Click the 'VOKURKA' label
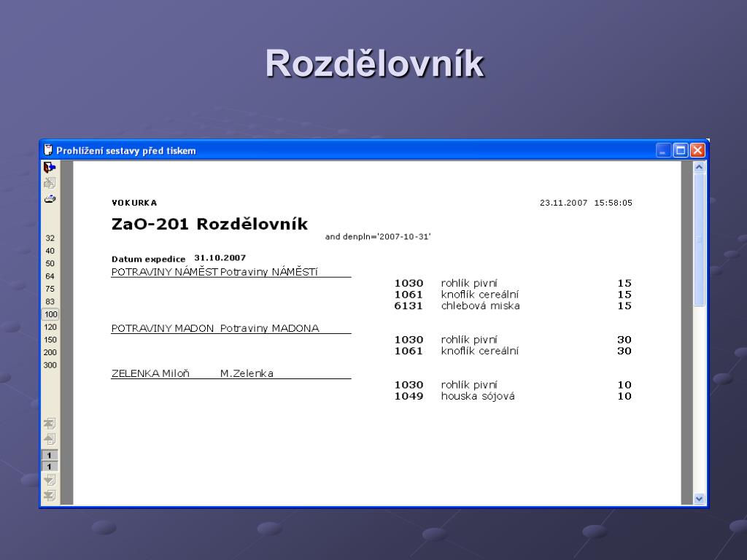The height and width of the screenshot is (560, 747). pos(134,203)
